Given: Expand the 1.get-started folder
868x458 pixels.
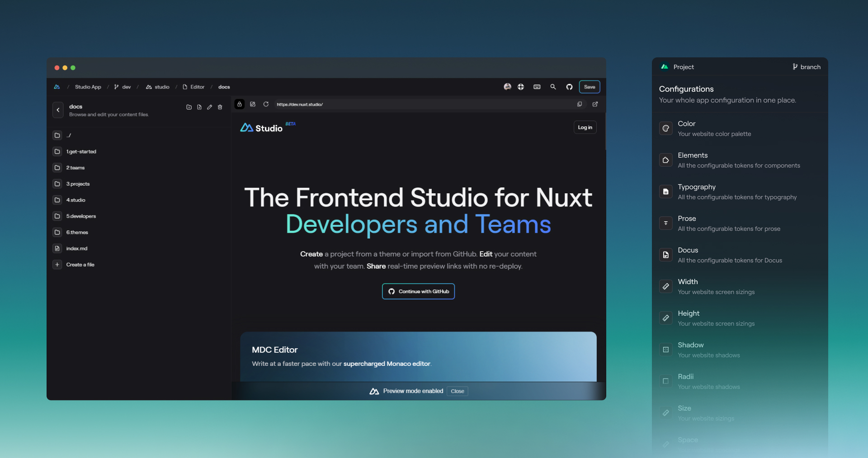Looking at the screenshot, I should tap(139, 151).
